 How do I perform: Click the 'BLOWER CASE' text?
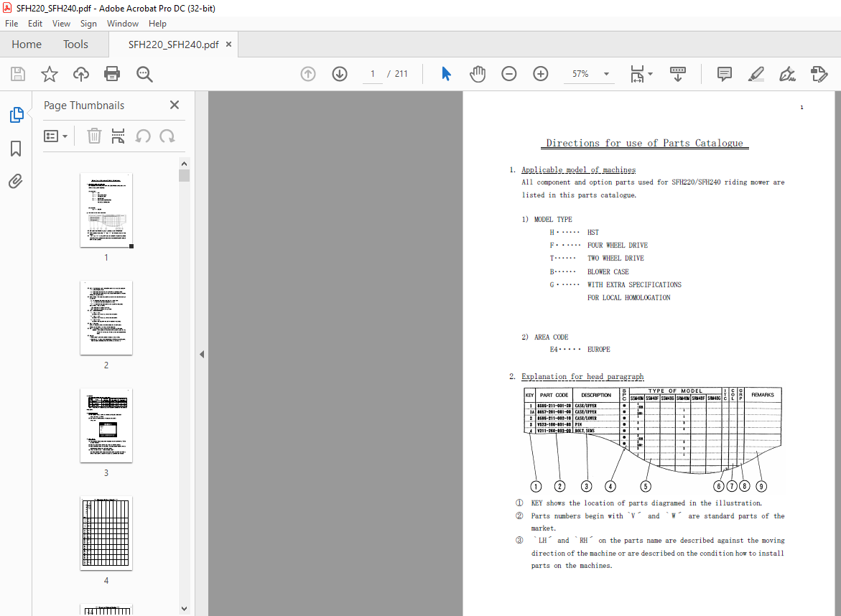(x=608, y=272)
